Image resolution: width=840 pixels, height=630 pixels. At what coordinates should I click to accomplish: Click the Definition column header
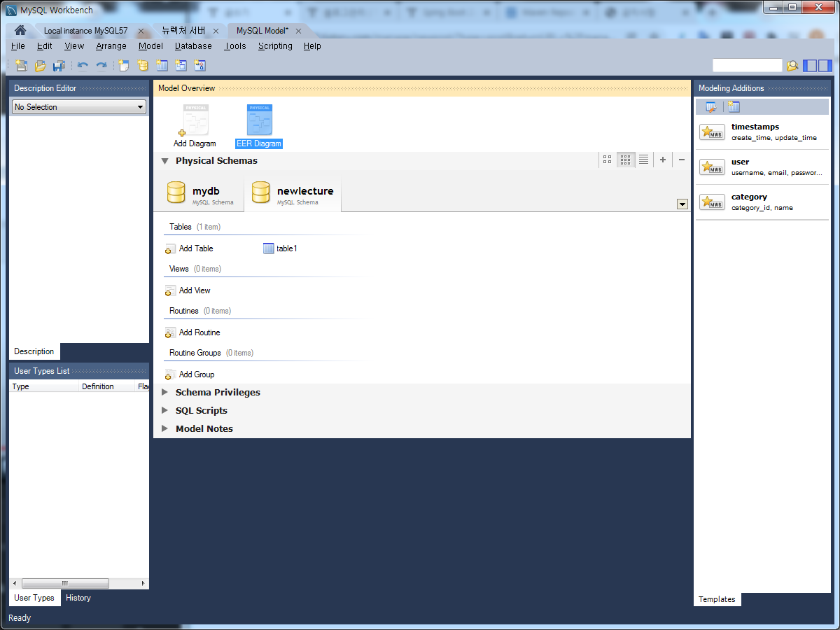click(107, 386)
